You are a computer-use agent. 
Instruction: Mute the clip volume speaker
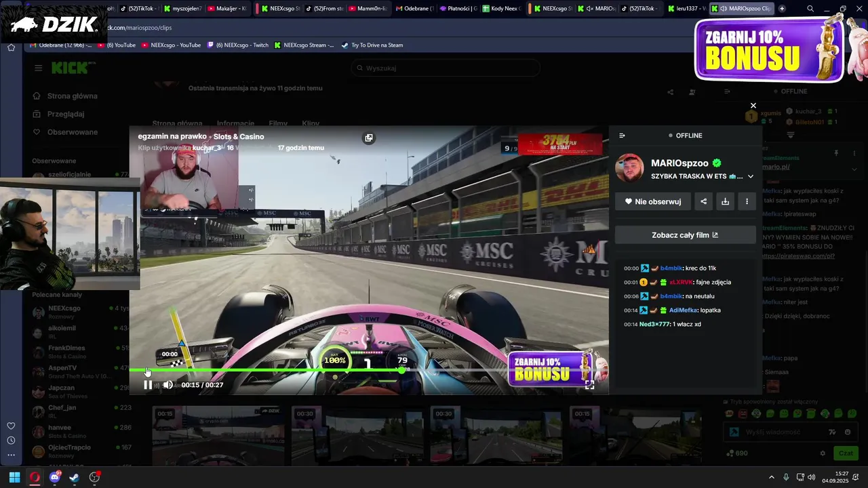[x=167, y=385]
